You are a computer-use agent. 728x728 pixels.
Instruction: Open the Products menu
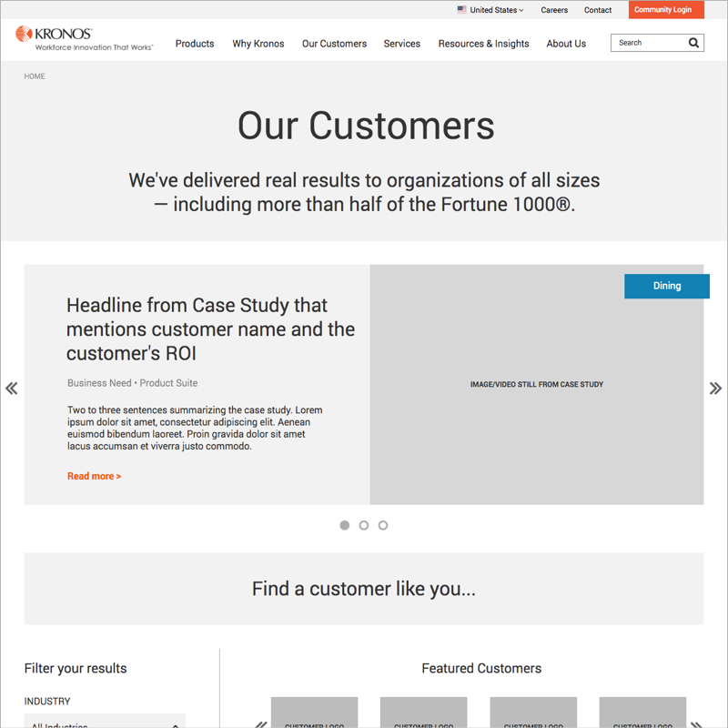pos(195,44)
